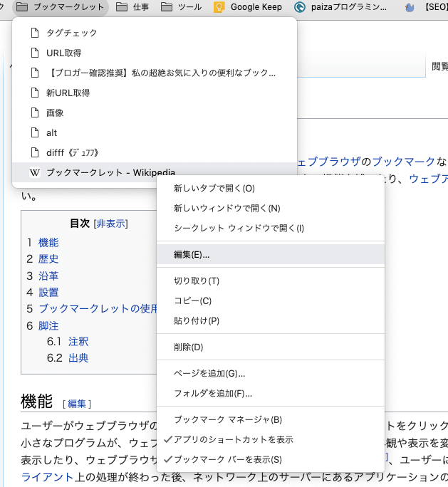Click the alt bookmarklet page icon
Screen dimensions: 448x487
click(x=34, y=132)
